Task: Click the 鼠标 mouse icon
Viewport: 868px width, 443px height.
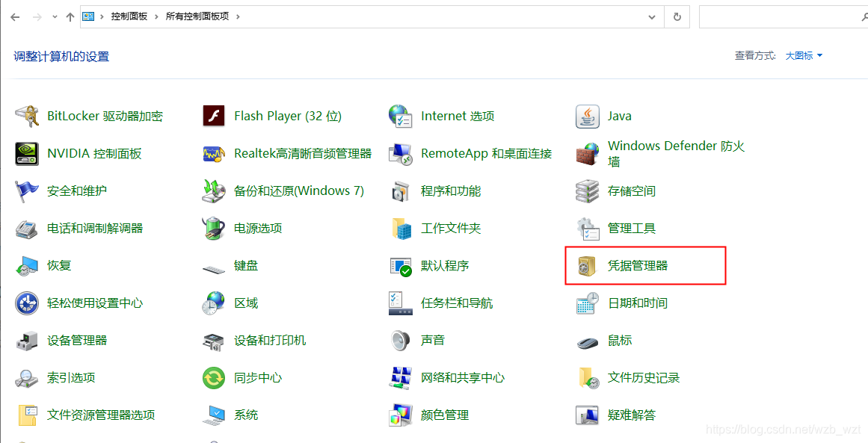Action: coord(588,342)
